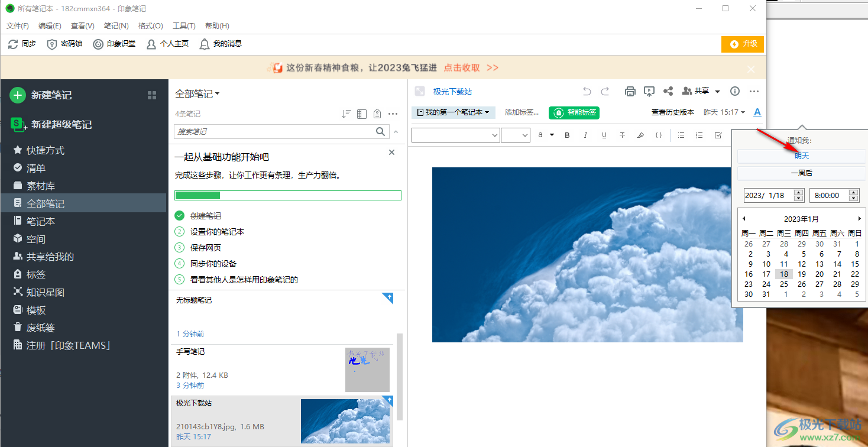Open the font size dropdown
Viewport: 868px width, 447px height.
click(x=515, y=135)
